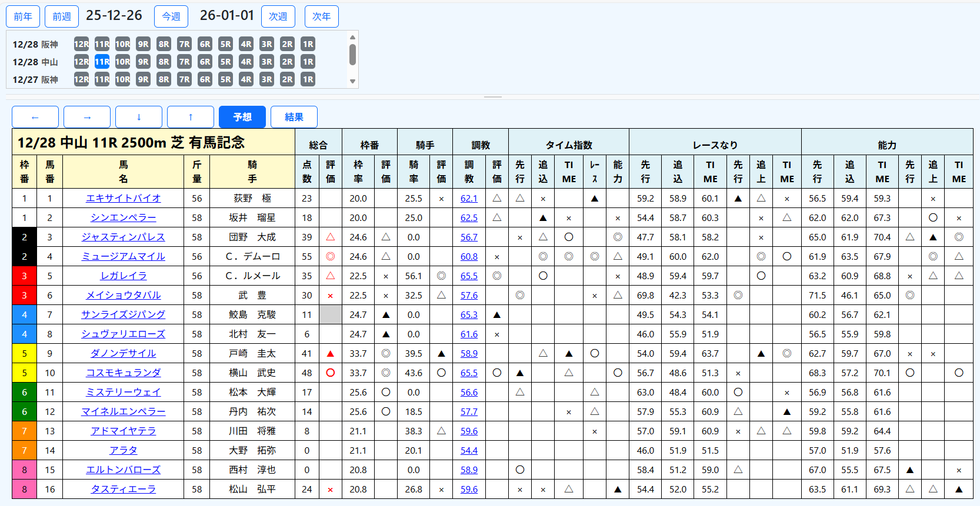The width and height of the screenshot is (980, 506).
Task: Go to previous year with 前年
Action: [23, 16]
